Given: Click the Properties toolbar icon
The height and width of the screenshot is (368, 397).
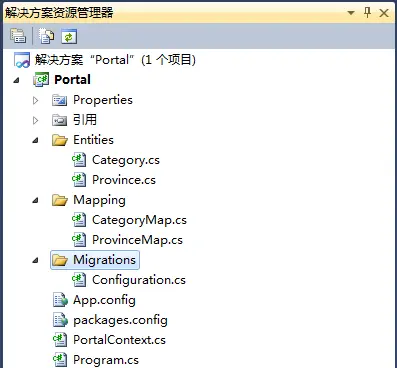Looking at the screenshot, I should [18, 36].
